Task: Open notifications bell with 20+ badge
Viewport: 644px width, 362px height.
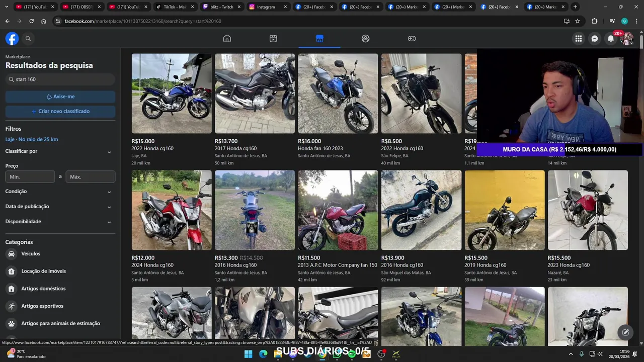Action: point(611,39)
